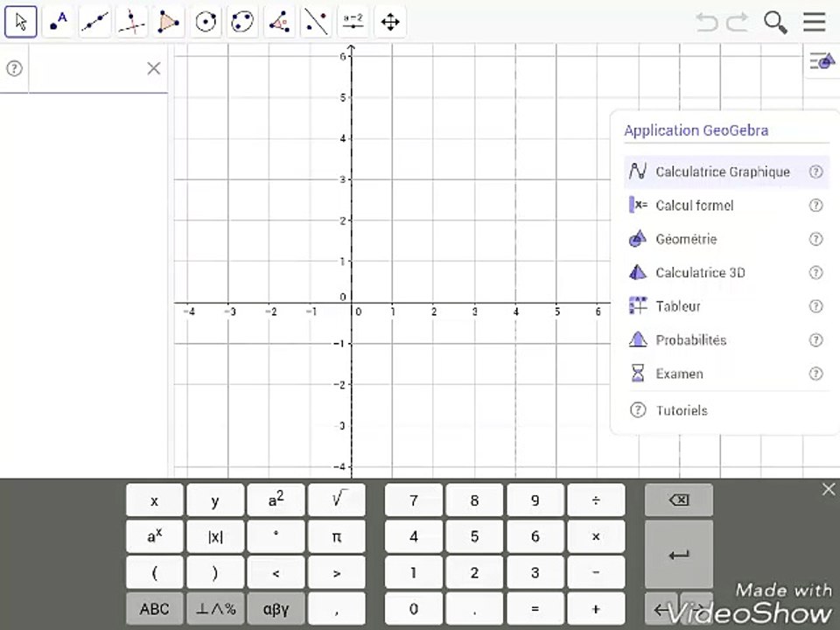Open the search magnifier
Screen dimensions: 840x630
pyautogui.click(x=775, y=23)
